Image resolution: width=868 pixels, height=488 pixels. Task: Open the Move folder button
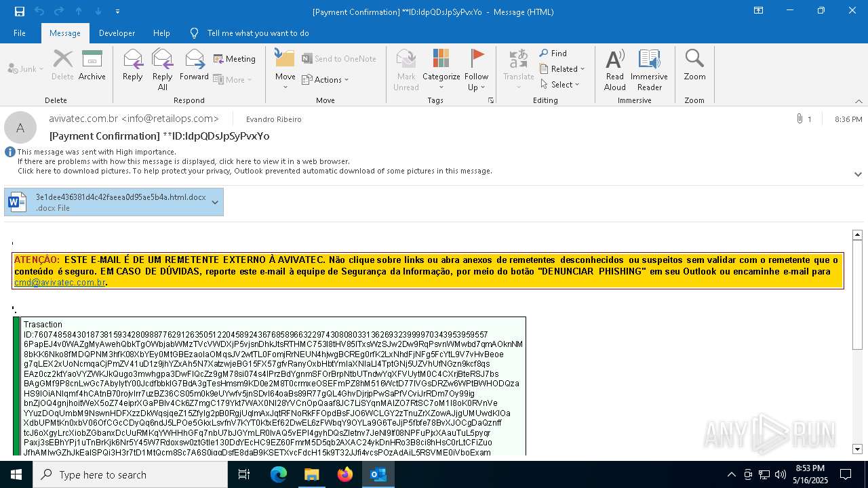coord(285,70)
